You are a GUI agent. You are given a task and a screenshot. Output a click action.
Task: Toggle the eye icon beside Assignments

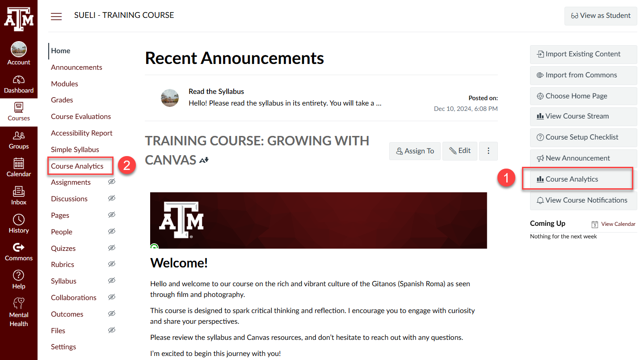(112, 182)
